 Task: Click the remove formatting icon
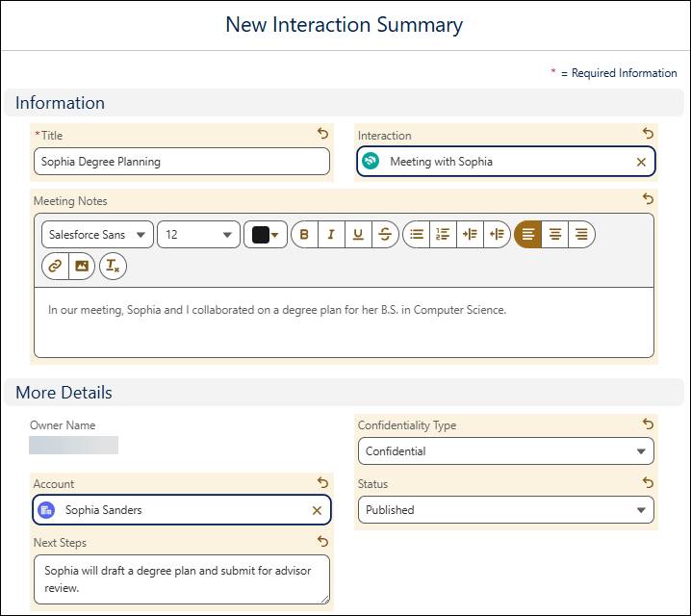(x=113, y=267)
